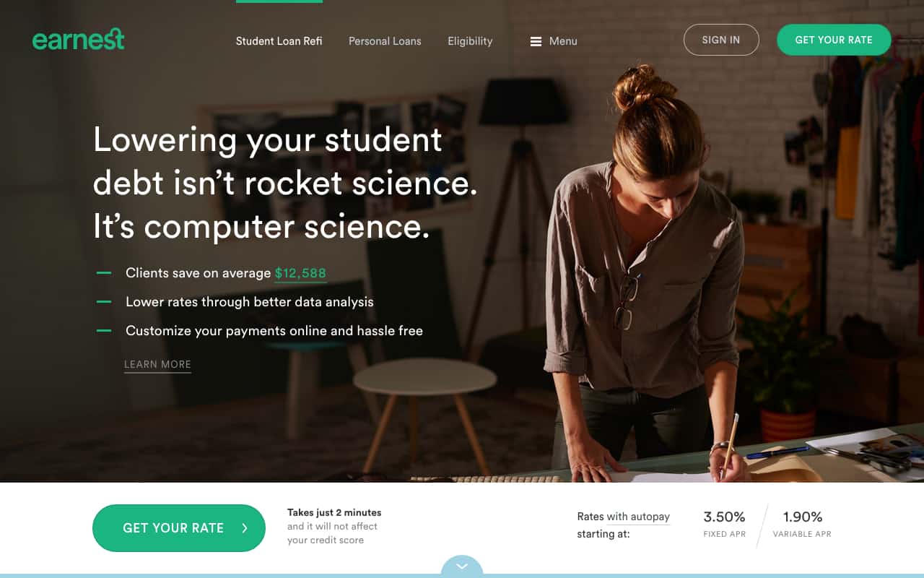Screen dimensions: 924x578
Task: Click the $12,588 savings link
Action: (300, 273)
